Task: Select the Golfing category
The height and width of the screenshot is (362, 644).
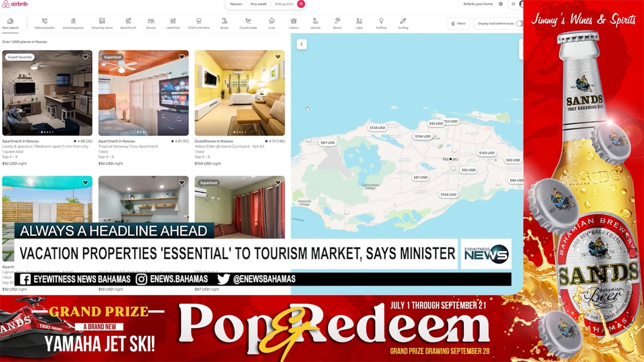Action: [381, 24]
